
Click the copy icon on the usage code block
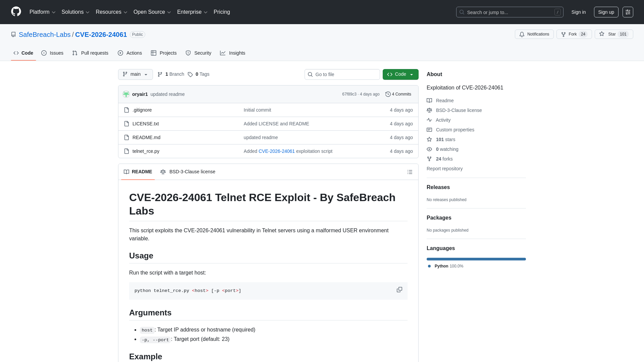click(x=399, y=290)
